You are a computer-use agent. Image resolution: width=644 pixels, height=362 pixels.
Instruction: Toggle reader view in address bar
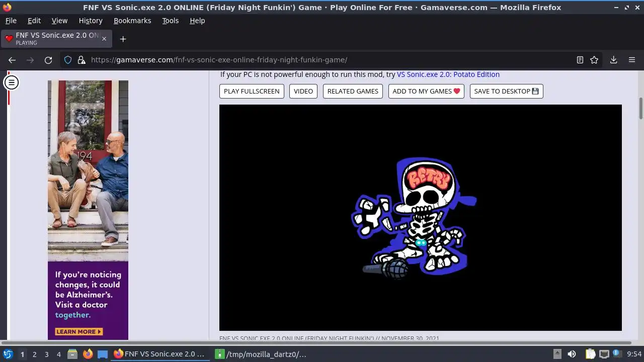pyautogui.click(x=580, y=60)
